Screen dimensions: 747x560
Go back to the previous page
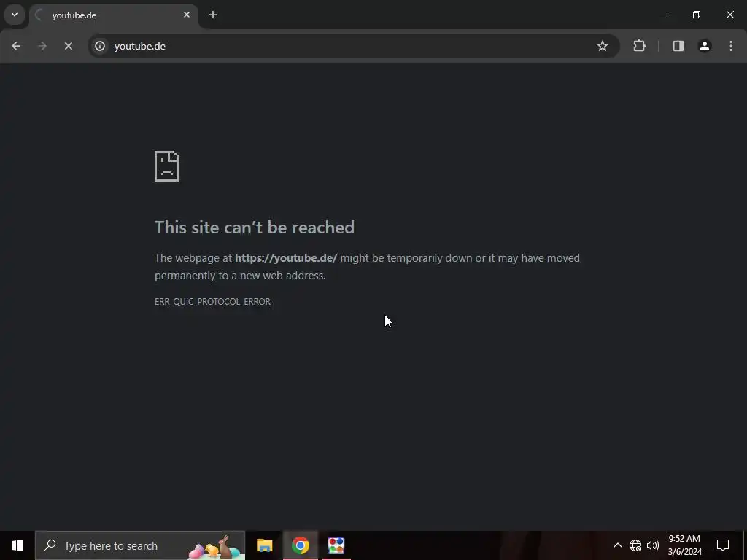tap(16, 46)
